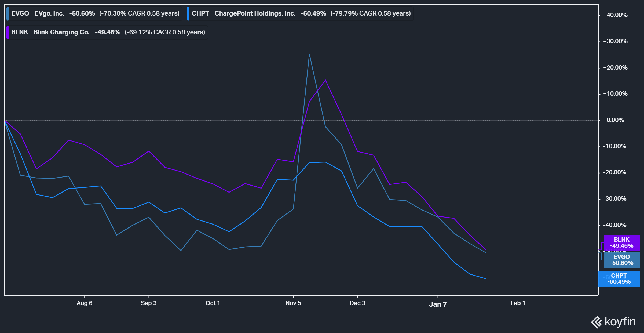Click BLNK's -69.12% CAGR text
This screenshot has width=644, height=333.
165,32
